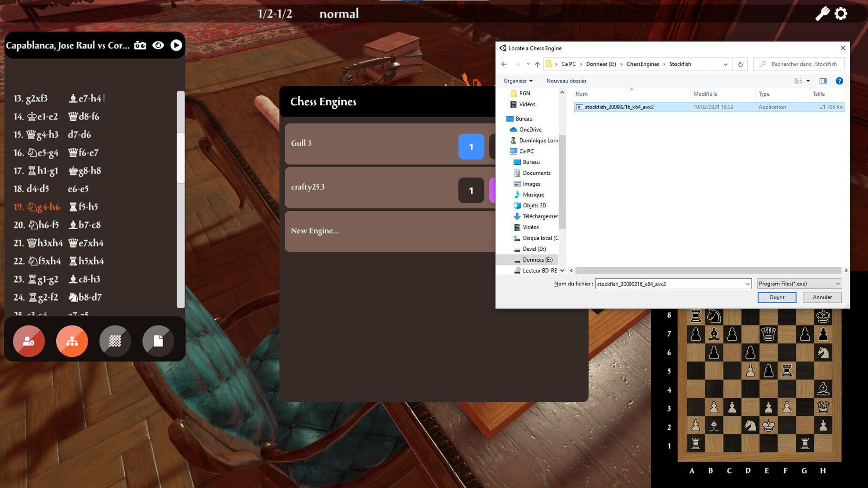This screenshot has width=868, height=488.
Task: Click Donnees (E:) in address breadcrumb
Action: [601, 64]
